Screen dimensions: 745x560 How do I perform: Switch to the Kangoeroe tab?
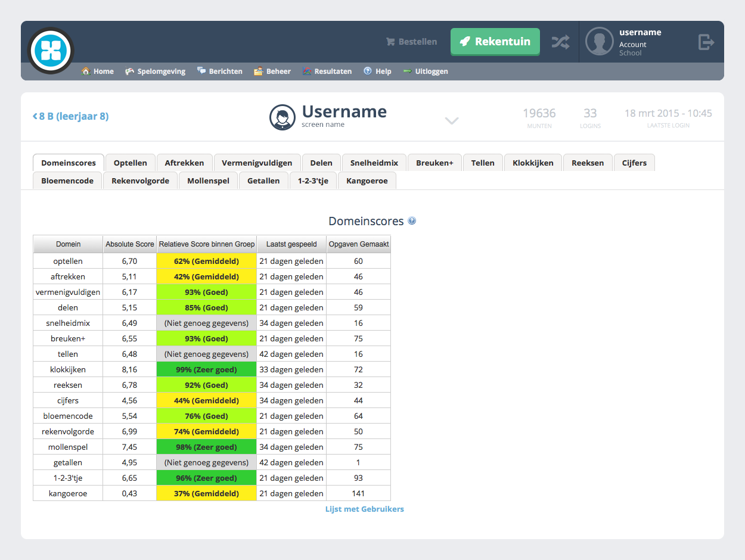[367, 181]
